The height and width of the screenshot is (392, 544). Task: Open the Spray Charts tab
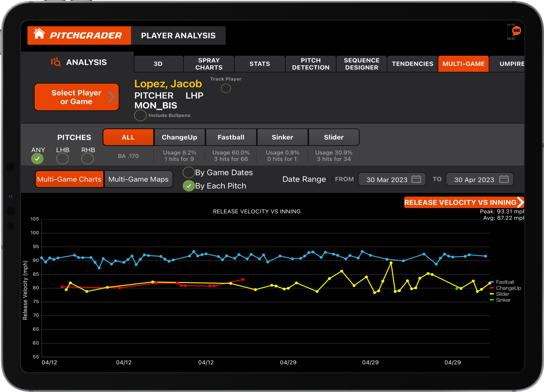(208, 64)
